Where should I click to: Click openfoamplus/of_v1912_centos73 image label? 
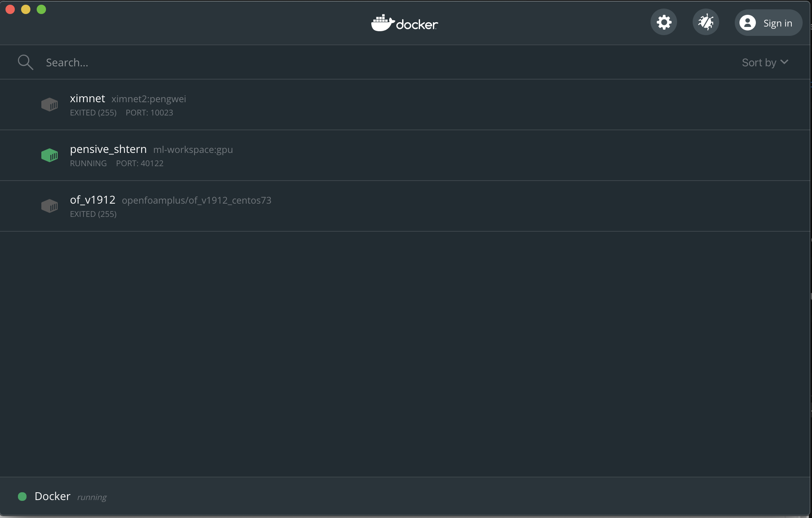[196, 200]
